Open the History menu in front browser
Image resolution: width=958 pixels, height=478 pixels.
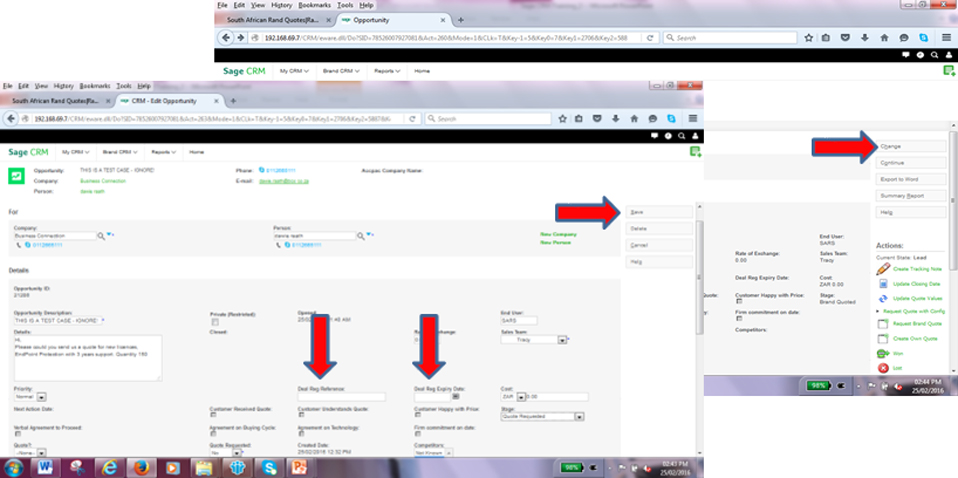click(x=64, y=86)
